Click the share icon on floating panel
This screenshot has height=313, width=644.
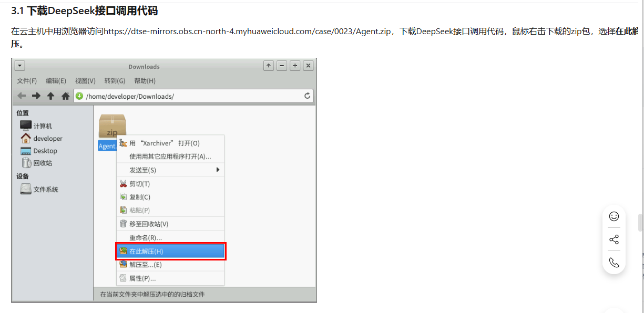click(614, 239)
